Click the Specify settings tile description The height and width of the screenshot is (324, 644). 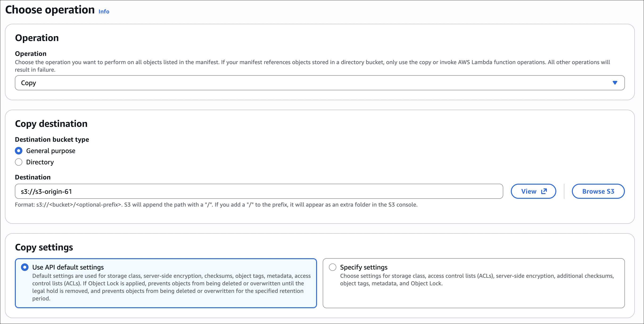pos(476,279)
